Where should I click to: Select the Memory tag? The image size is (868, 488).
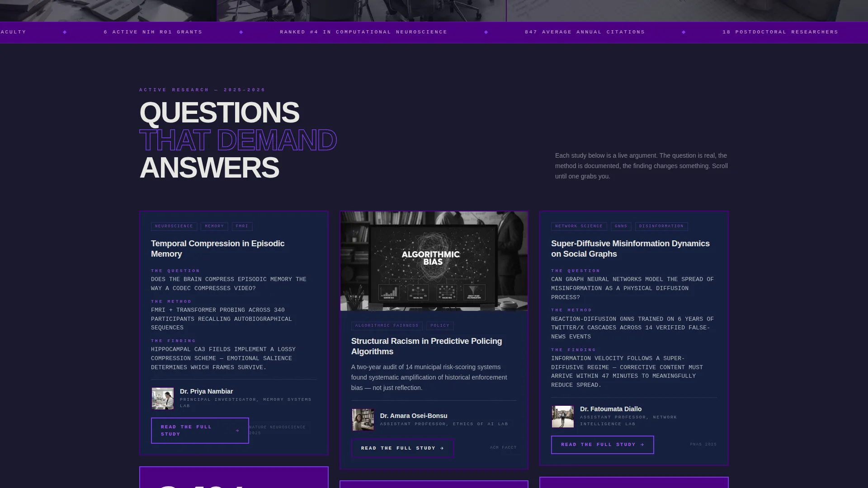[214, 226]
